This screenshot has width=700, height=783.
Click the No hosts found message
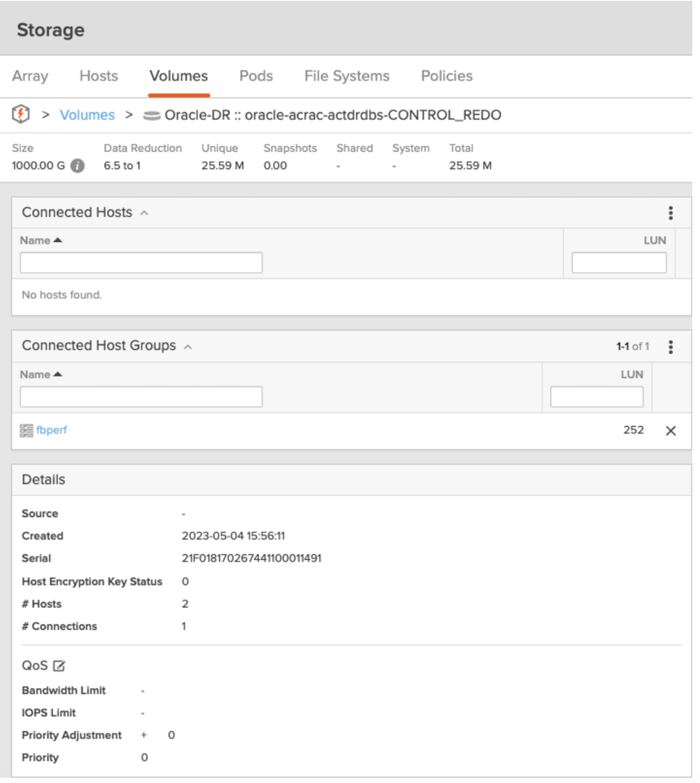click(x=62, y=295)
